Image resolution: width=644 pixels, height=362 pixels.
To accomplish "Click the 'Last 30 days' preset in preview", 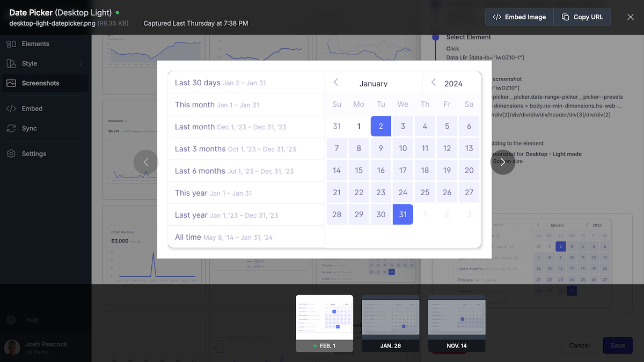I will (246, 83).
